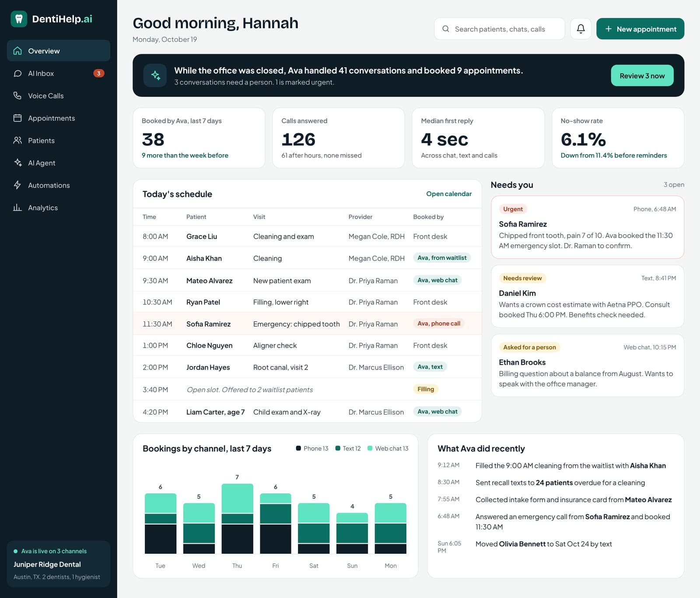Click the Automations lightning bolt icon
700x598 pixels.
[17, 185]
